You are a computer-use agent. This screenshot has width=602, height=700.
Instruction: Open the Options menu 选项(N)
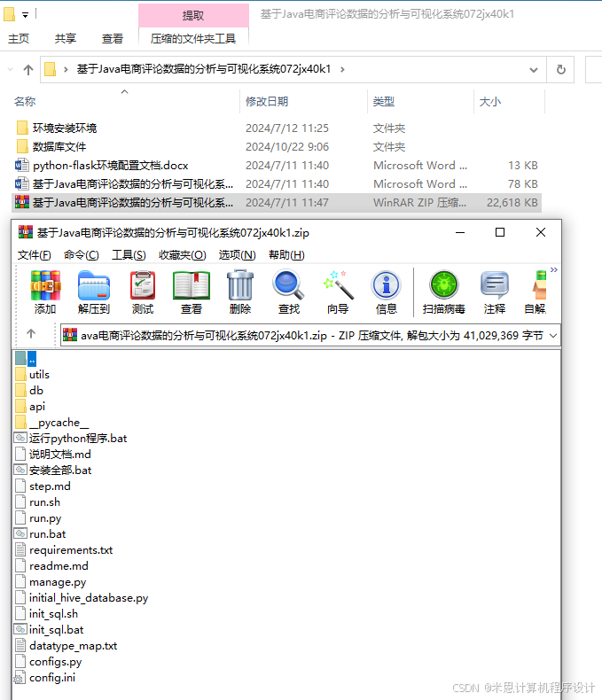point(237,255)
